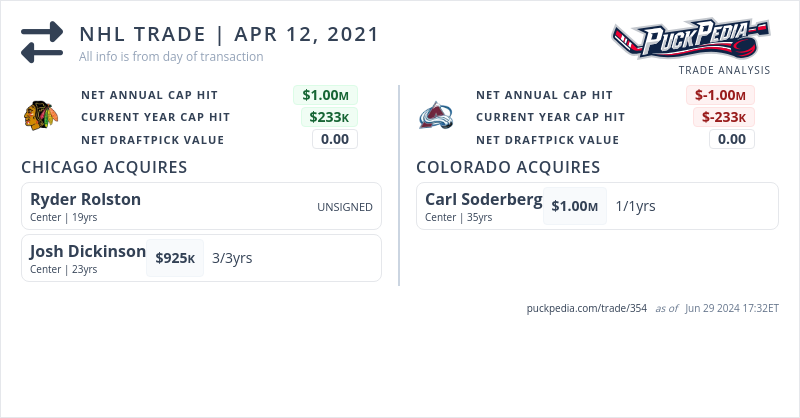Click the UNSIGNED label for Rolston
Screen dimensions: 800x418
click(344, 207)
